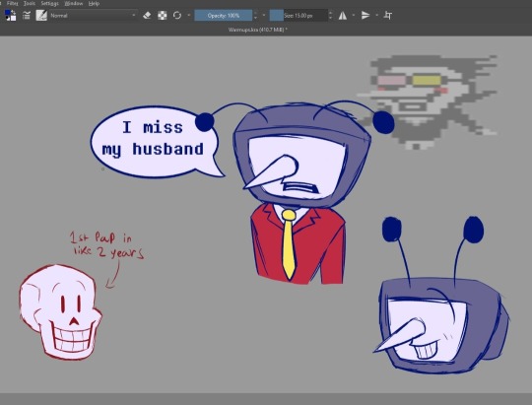Open the brush preset chooser icon
Image resolution: width=532 pixels, height=405 pixels.
[x=41, y=16]
